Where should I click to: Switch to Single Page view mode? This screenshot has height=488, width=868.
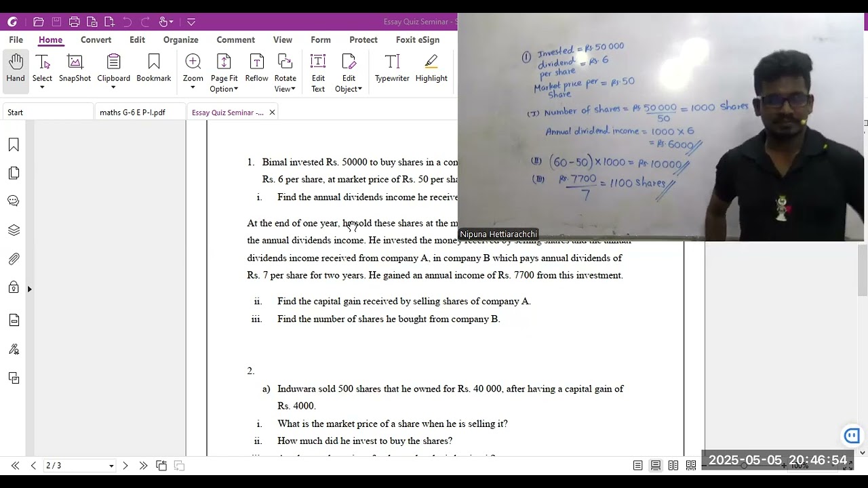(638, 466)
